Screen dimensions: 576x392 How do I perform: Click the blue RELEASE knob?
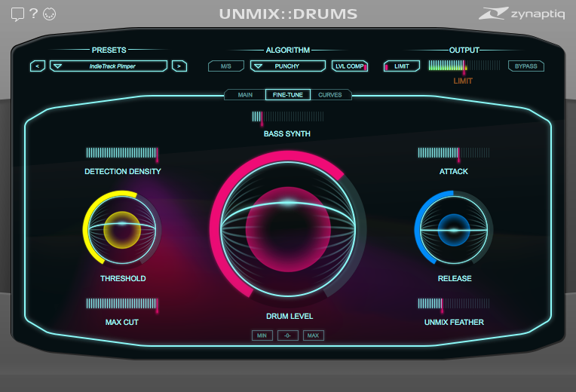click(454, 229)
